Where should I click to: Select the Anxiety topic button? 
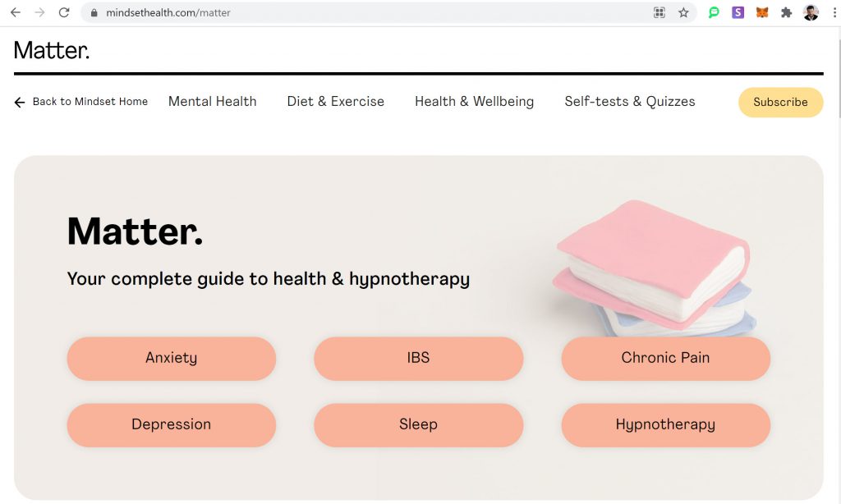pos(171,358)
